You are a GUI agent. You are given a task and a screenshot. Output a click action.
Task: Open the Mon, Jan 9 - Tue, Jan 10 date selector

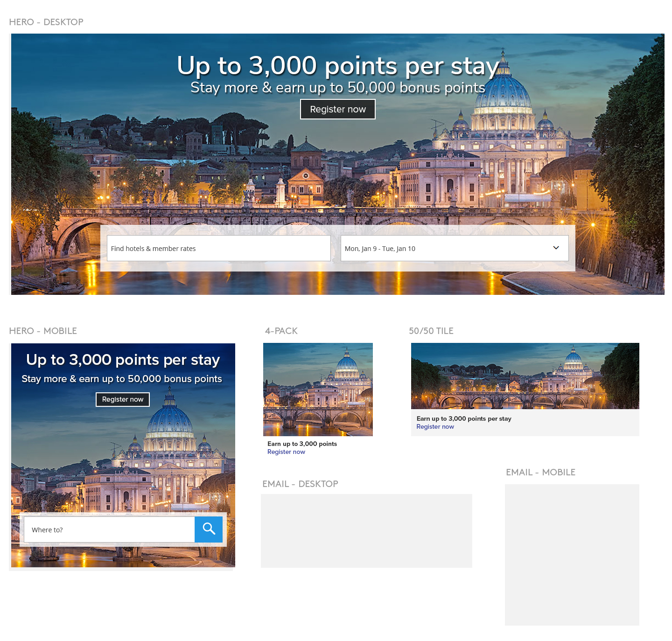(x=455, y=248)
